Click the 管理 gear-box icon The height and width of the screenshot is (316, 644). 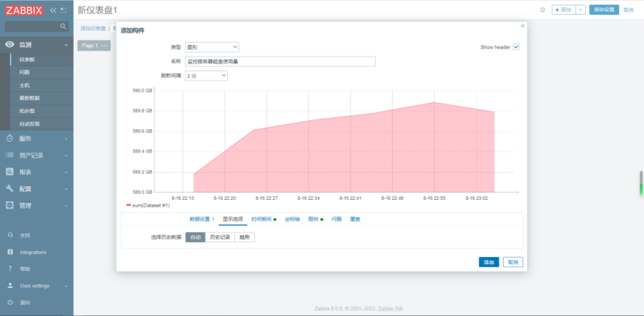coord(10,205)
